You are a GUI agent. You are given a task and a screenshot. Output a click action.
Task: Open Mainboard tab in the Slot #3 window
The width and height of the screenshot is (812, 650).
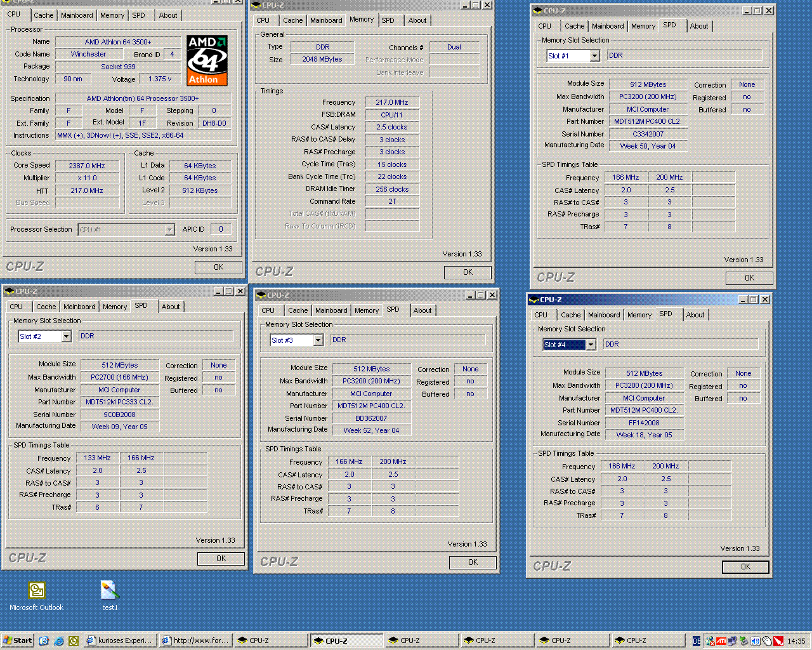click(331, 310)
